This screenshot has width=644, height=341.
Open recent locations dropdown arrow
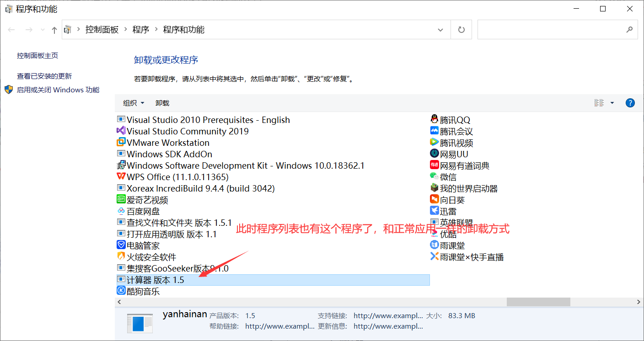coord(43,30)
